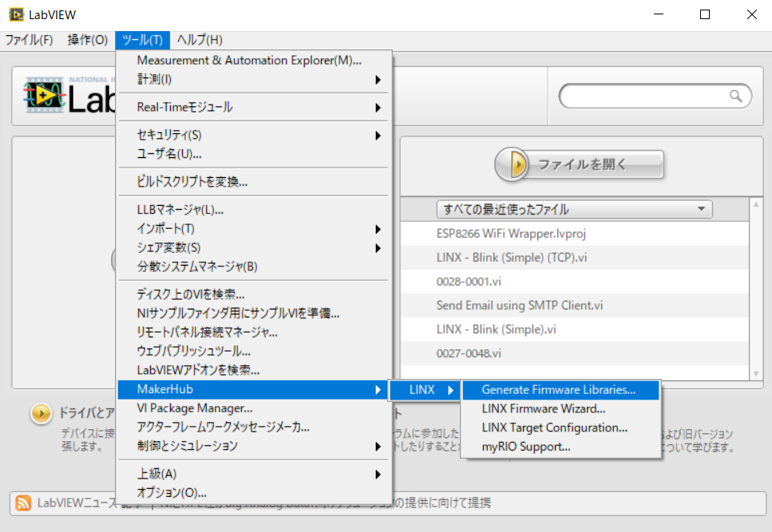The height and width of the screenshot is (532, 772).
Task: Open ウェブパブリッシュツール... menu item
Action: (254, 351)
